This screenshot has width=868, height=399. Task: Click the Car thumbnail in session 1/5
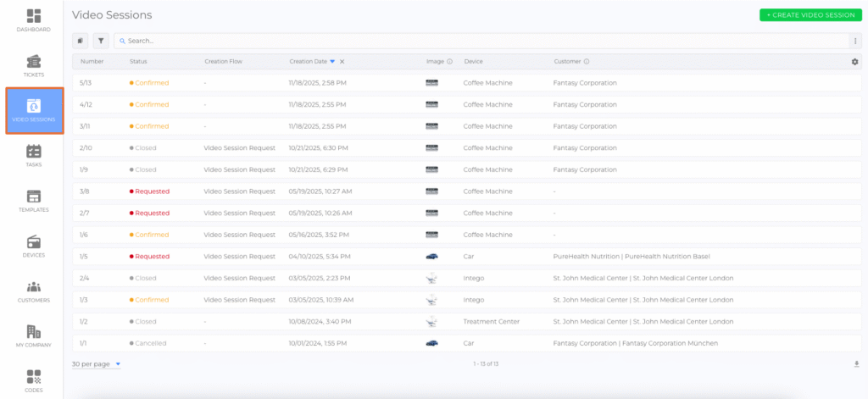pyautogui.click(x=431, y=256)
